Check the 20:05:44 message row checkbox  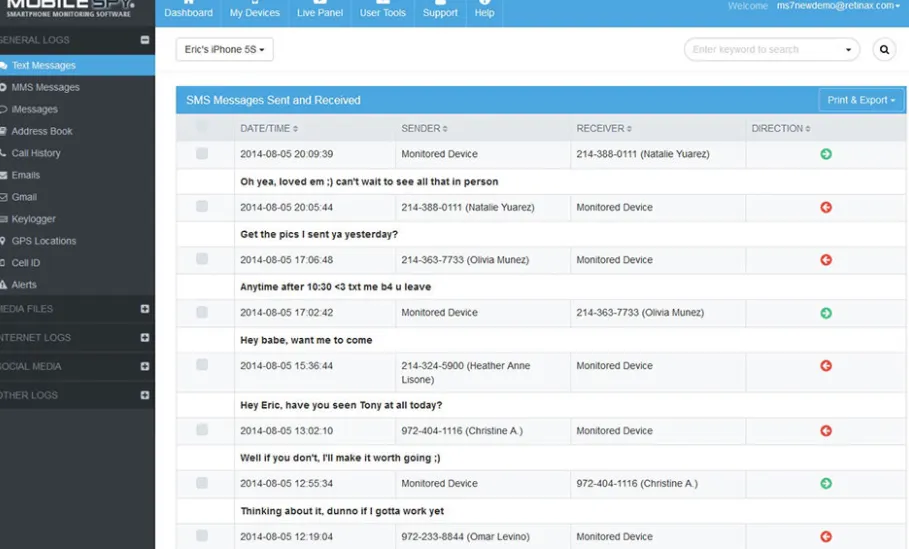click(202, 206)
